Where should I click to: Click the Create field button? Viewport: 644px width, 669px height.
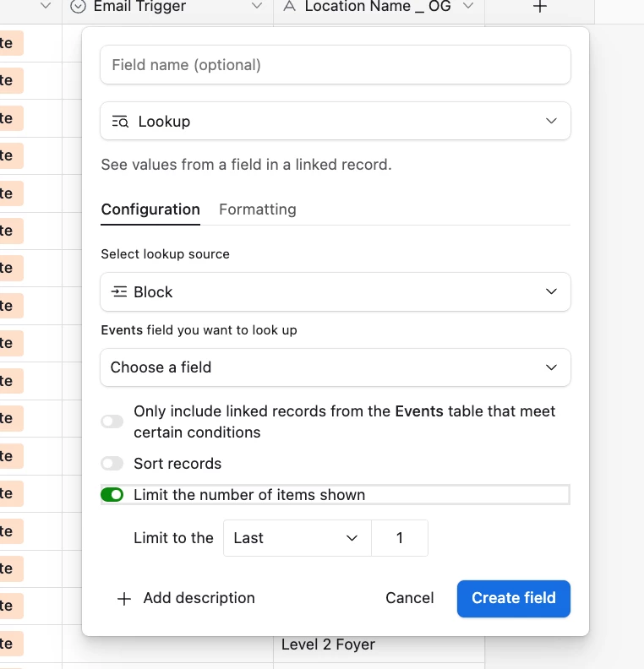[x=513, y=599]
